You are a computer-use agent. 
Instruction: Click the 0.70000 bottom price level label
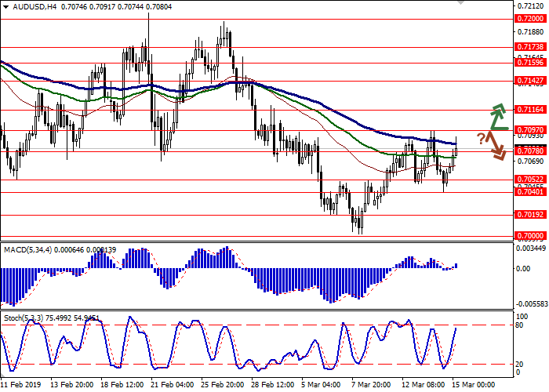coord(530,235)
